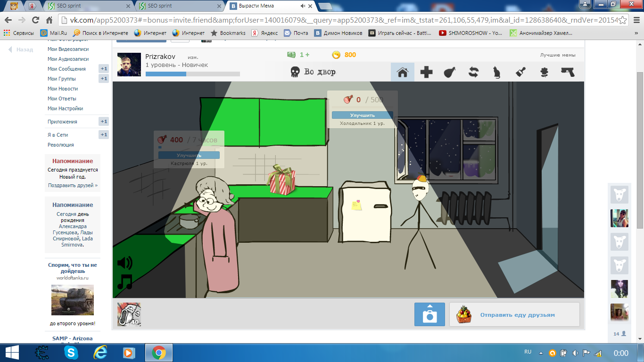
Task: Click Отправить еду друзьям button
Action: [x=514, y=314]
